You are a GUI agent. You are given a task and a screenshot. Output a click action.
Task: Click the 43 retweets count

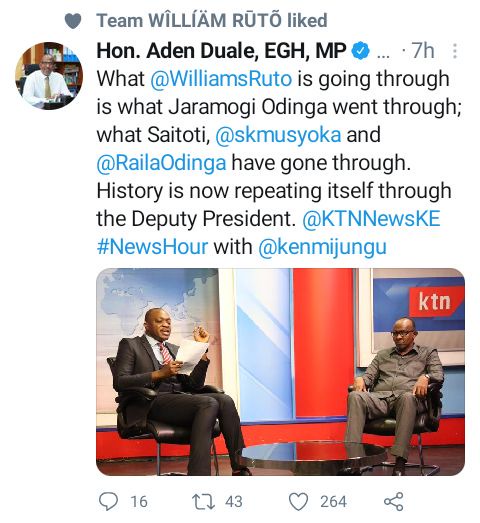click(x=233, y=502)
